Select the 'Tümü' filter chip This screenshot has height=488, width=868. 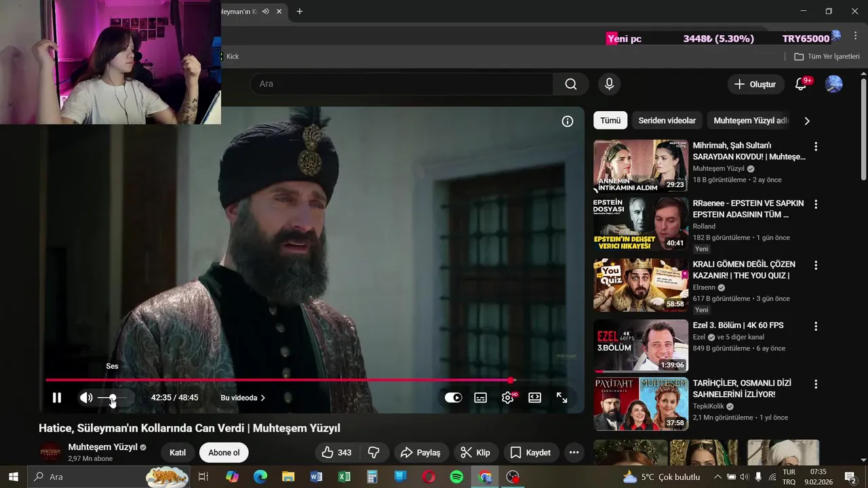[610, 121]
